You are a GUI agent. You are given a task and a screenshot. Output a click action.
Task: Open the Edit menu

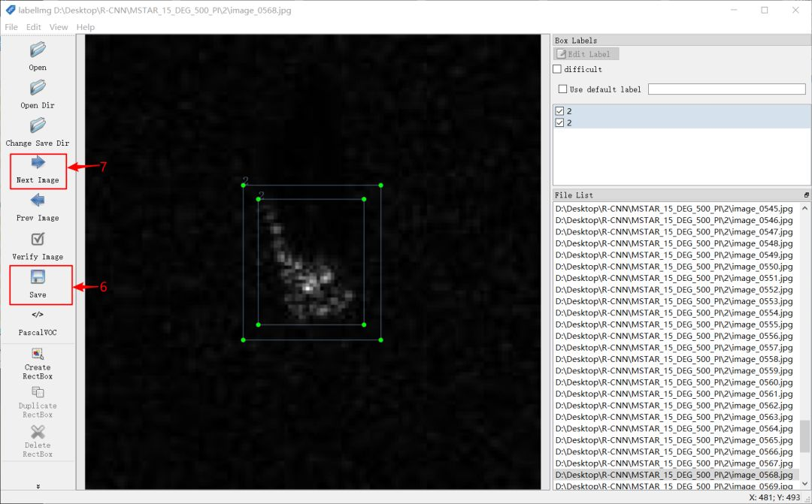click(x=34, y=27)
